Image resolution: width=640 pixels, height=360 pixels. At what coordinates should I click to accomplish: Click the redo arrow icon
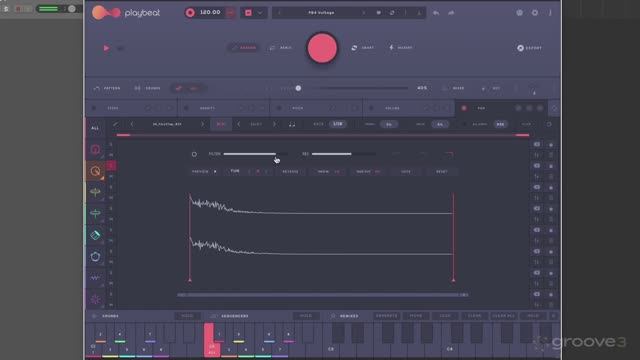click(x=451, y=13)
